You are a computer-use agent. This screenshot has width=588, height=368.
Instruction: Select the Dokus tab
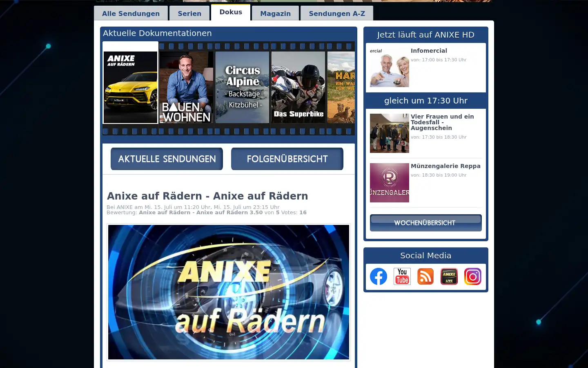coord(231,12)
